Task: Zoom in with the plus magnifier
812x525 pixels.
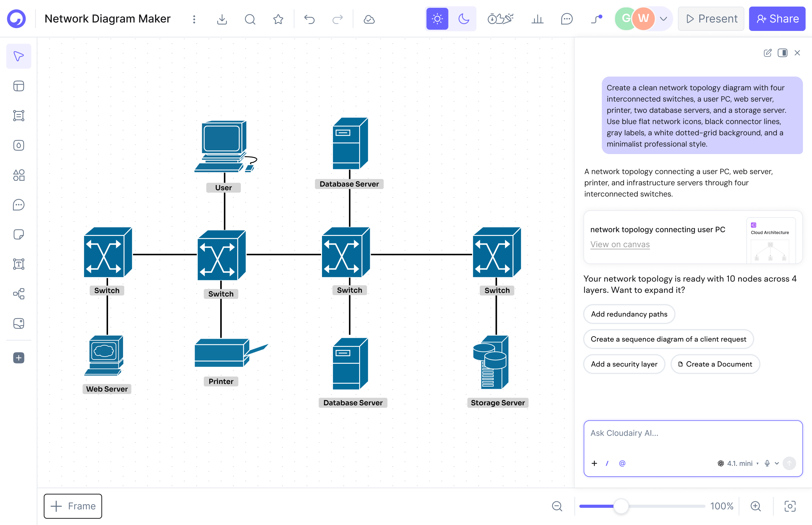Action: (755, 506)
